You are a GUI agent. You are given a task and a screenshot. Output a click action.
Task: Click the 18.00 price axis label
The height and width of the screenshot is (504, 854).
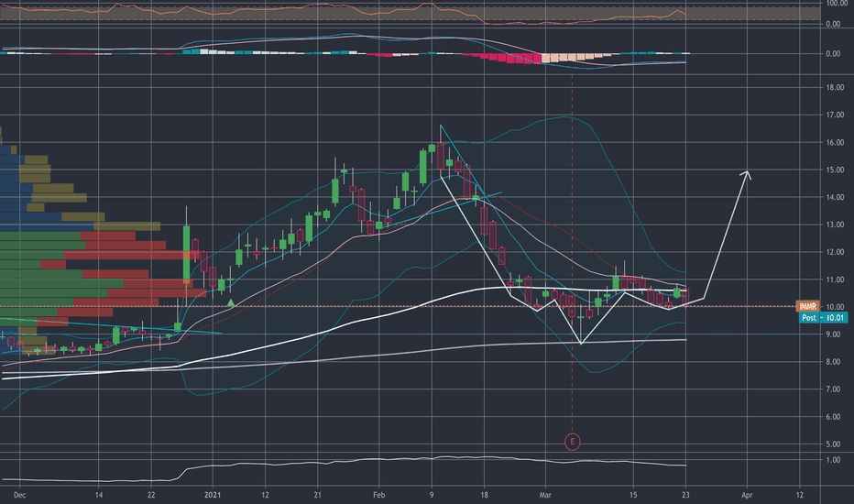pyautogui.click(x=835, y=87)
